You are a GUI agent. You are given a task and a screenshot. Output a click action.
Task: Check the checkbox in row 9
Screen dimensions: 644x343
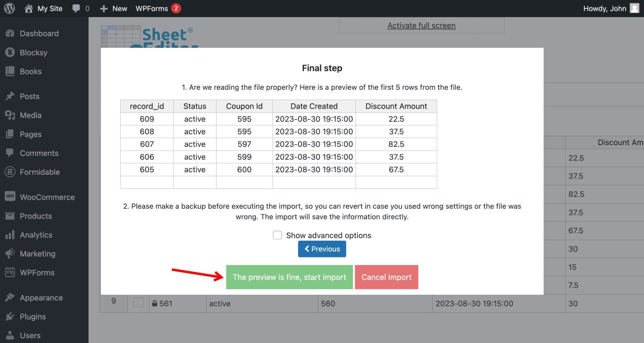(x=138, y=303)
